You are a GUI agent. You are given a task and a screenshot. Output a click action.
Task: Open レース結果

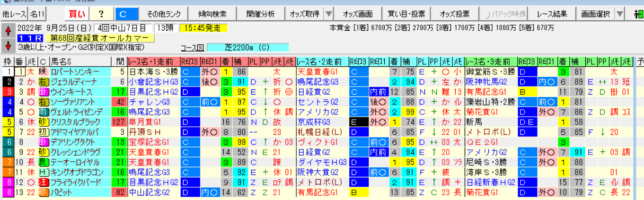552,14
